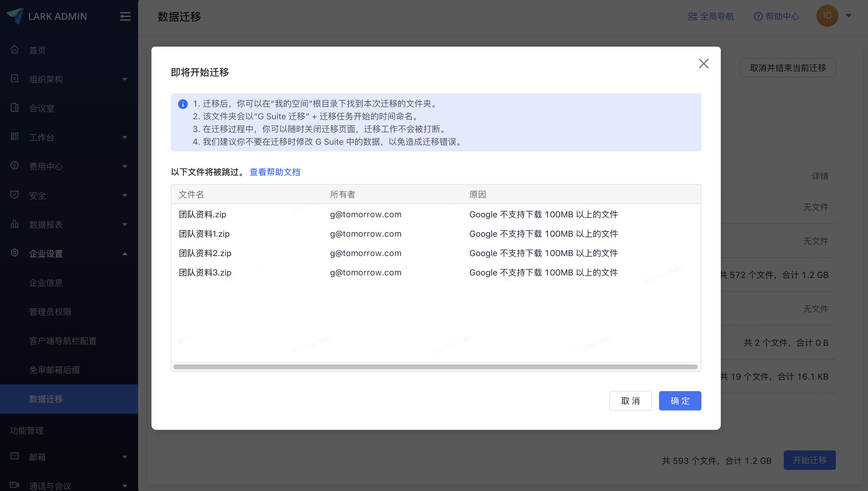This screenshot has height=491, width=868.
Task: Collapse the 企业设置 section arrow
Action: tap(125, 254)
